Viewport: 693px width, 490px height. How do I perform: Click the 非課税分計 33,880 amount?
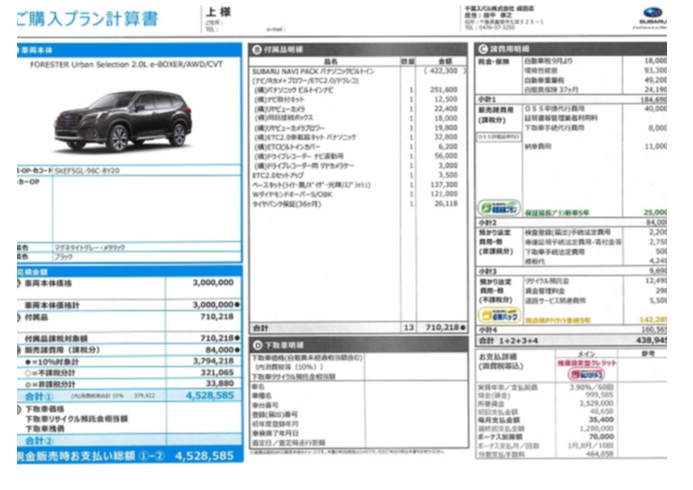(219, 384)
